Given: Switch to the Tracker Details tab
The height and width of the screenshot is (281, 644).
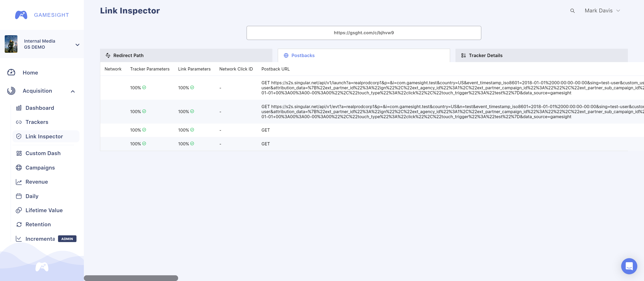Looking at the screenshot, I should coord(542,55).
